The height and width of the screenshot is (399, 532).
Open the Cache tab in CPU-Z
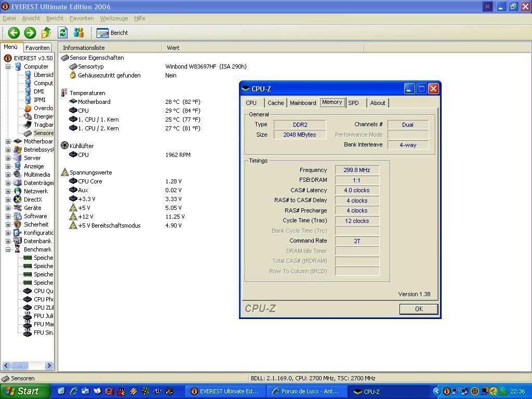tap(275, 103)
